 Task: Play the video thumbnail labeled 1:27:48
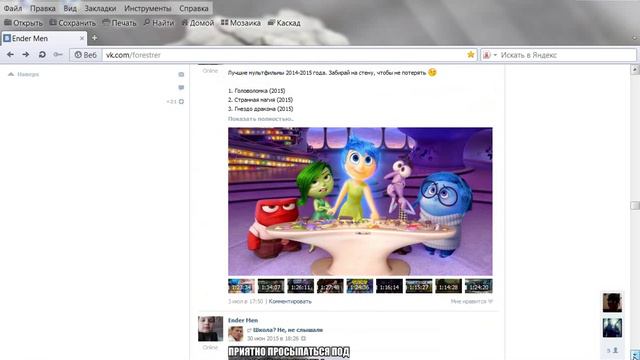[330, 286]
